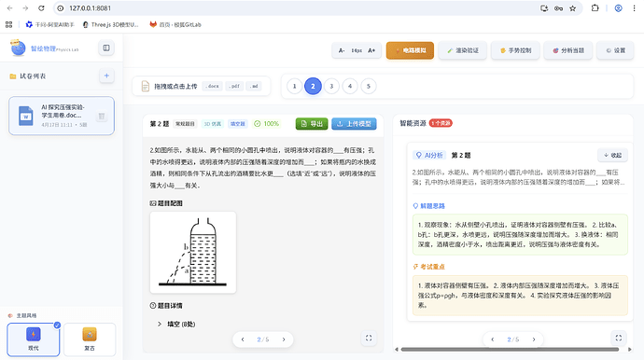Click the 填空题 tag

[237, 123]
